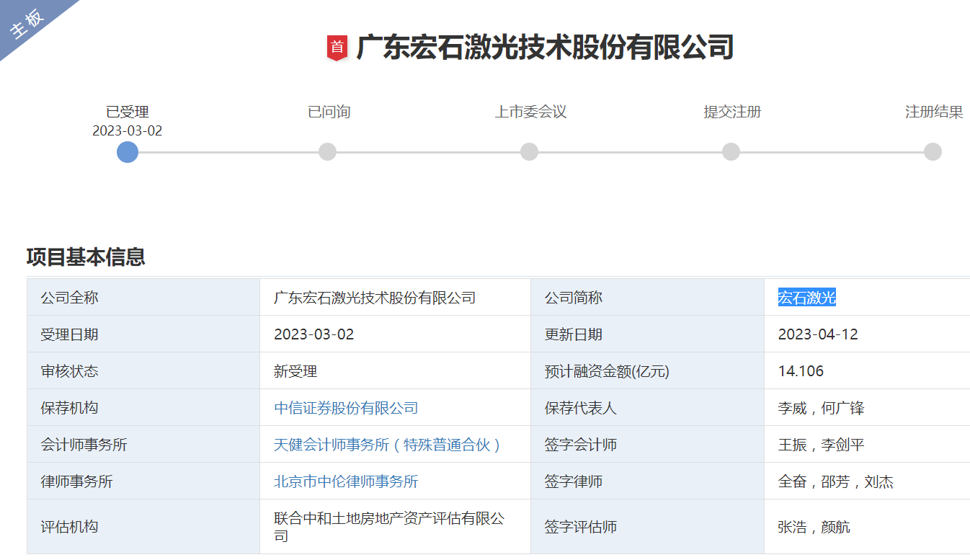Click the 联合中和土地房地产资产评估有限公司 cell

pyautogui.click(x=395, y=527)
